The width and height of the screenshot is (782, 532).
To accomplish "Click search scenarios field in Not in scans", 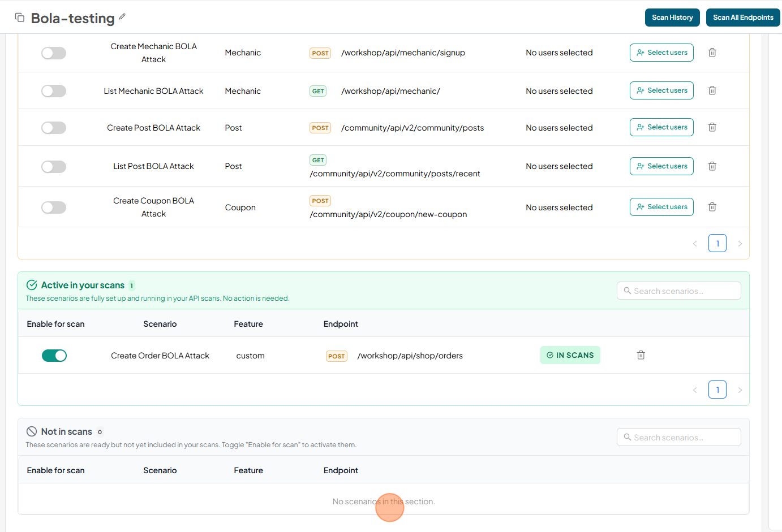I will click(679, 438).
